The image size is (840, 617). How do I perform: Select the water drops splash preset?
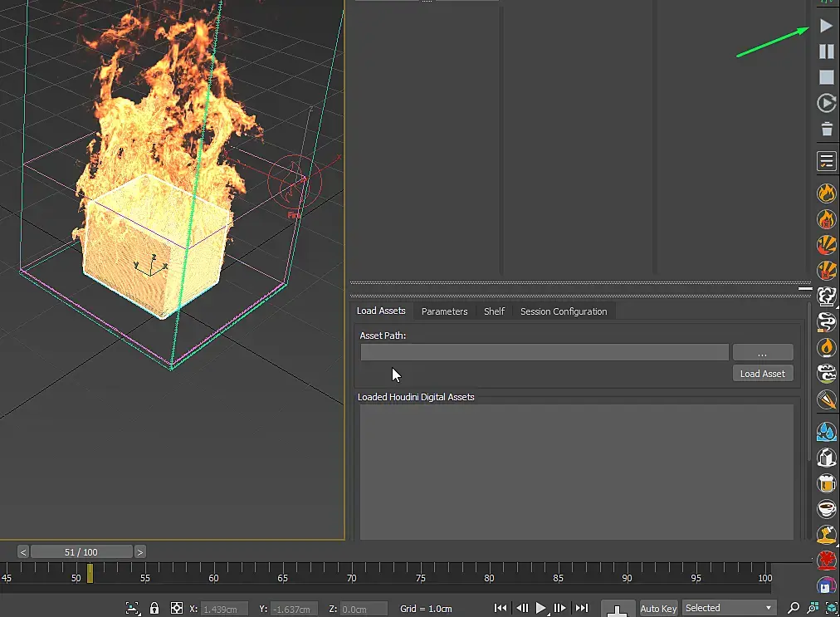(826, 431)
